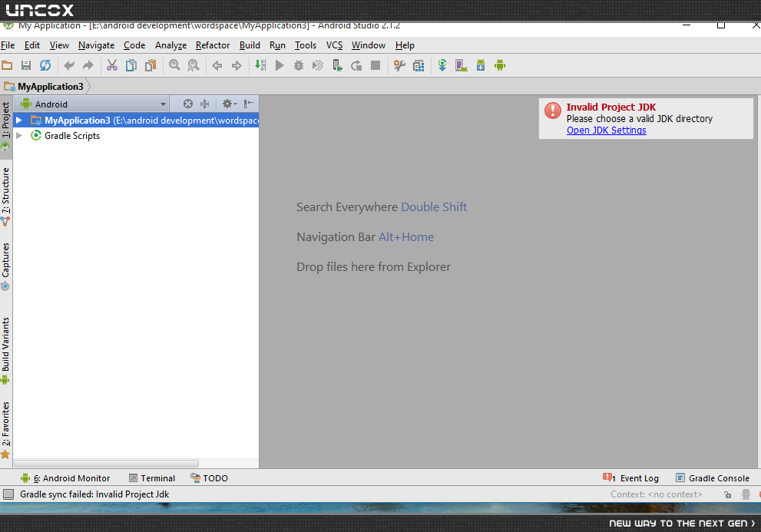Open the Help menu
761x532 pixels.
coord(405,45)
